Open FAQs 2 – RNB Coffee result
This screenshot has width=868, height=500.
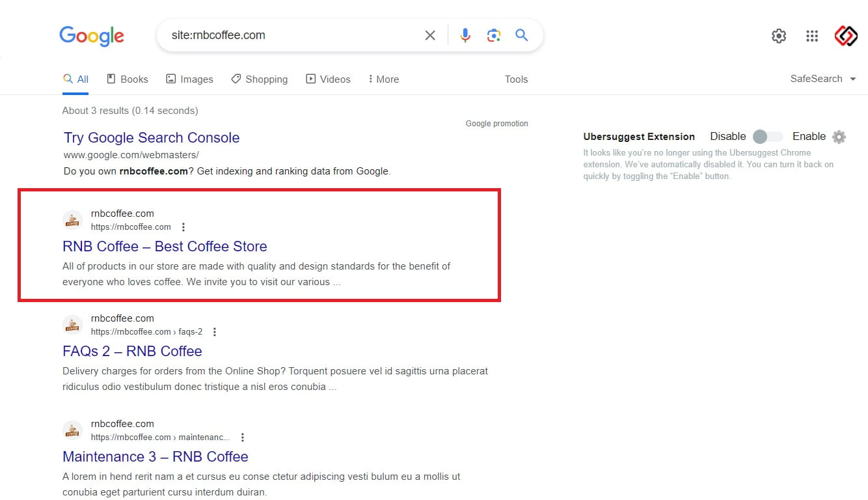coord(132,352)
